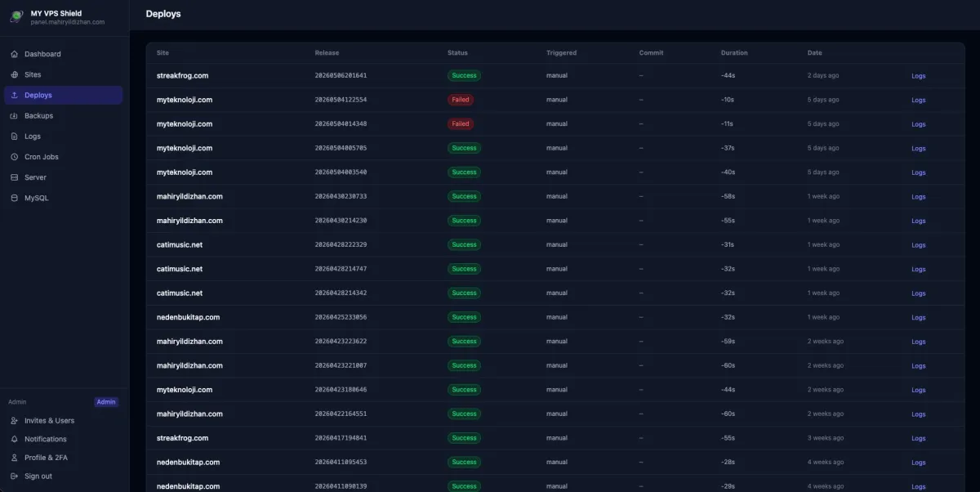
Task: Click the Failed badge for release 20260504122554
Action: pyautogui.click(x=461, y=100)
